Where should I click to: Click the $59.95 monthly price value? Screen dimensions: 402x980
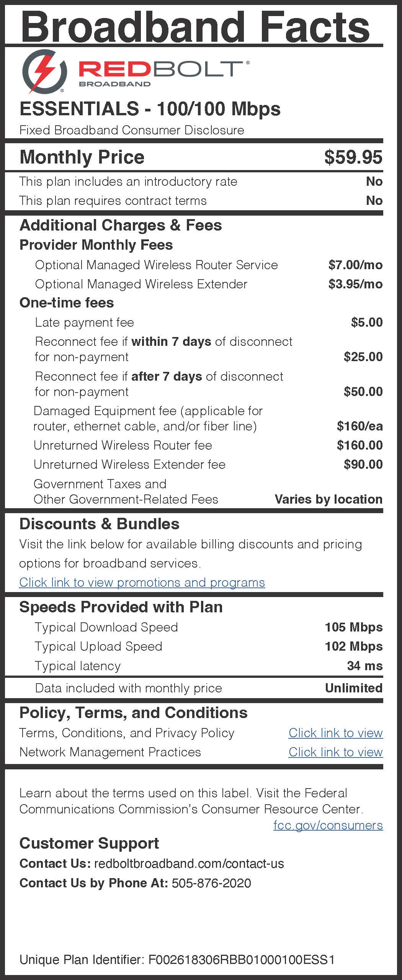353,157
